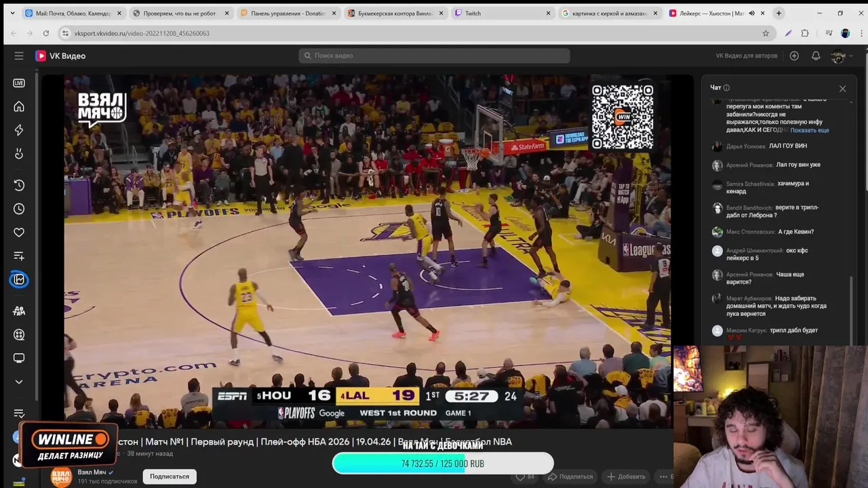
Task: View site information icon in address bar
Action: pyautogui.click(x=65, y=33)
